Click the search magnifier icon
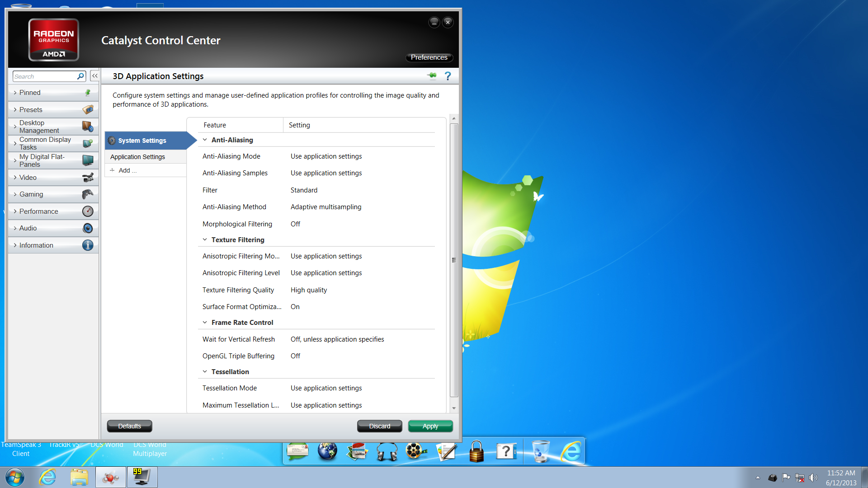 click(80, 76)
